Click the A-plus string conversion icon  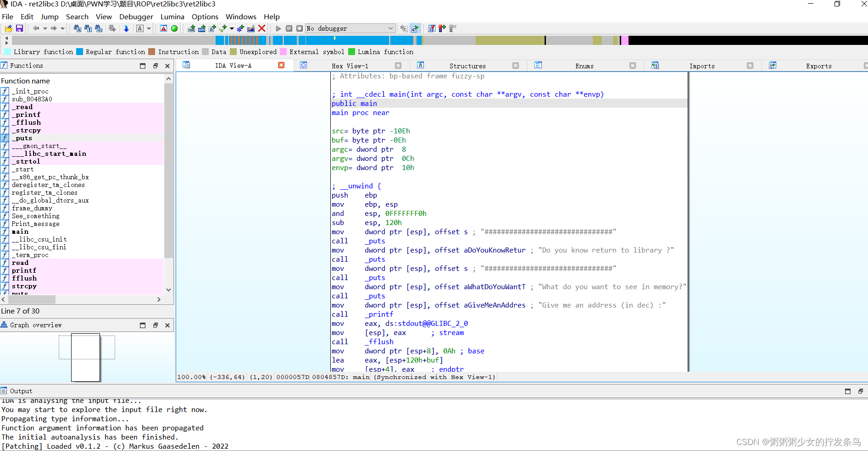pos(212,28)
